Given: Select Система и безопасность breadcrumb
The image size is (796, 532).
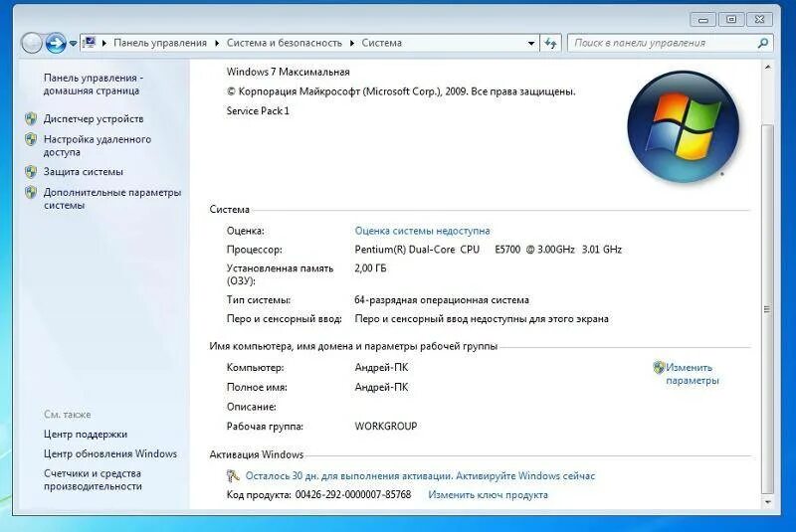Looking at the screenshot, I should tap(285, 43).
